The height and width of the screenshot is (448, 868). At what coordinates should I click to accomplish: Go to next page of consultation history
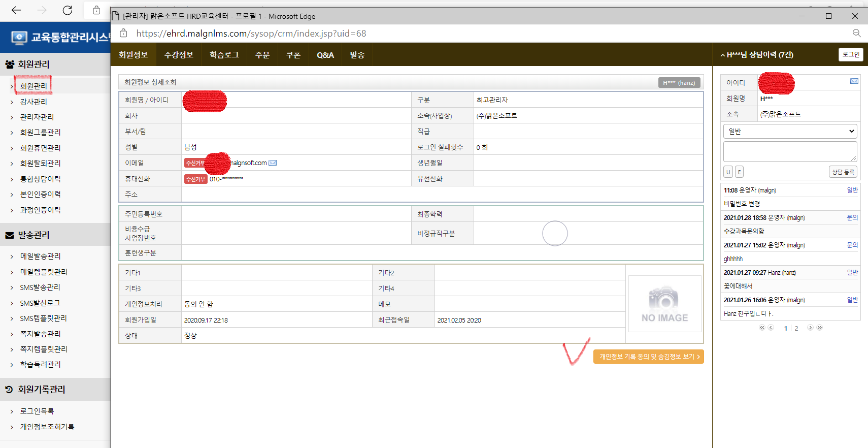pyautogui.click(x=810, y=328)
